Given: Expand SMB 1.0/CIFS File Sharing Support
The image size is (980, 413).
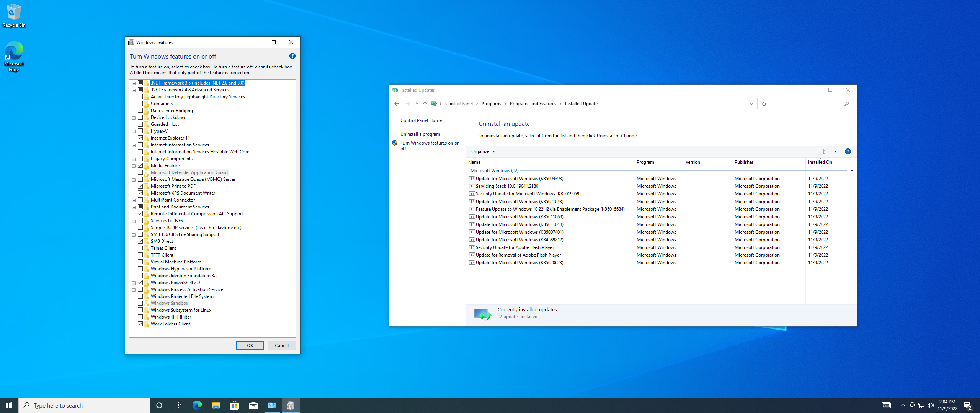Looking at the screenshot, I should 134,235.
